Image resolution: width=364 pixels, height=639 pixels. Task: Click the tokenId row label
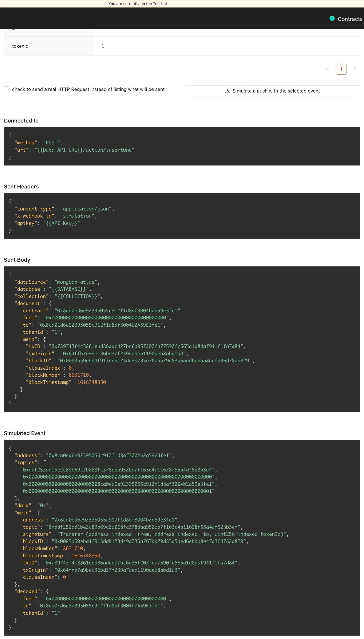(20, 46)
